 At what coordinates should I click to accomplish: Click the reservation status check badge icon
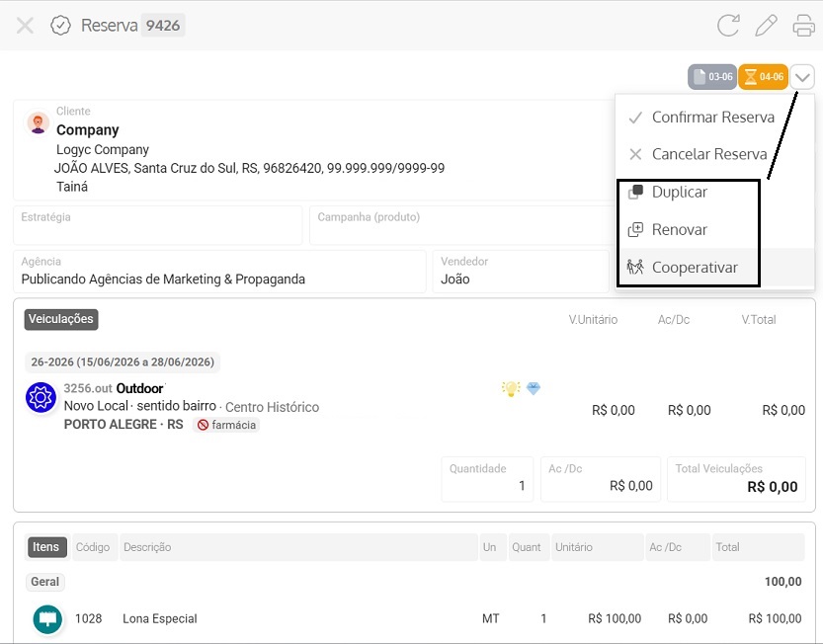(x=60, y=26)
